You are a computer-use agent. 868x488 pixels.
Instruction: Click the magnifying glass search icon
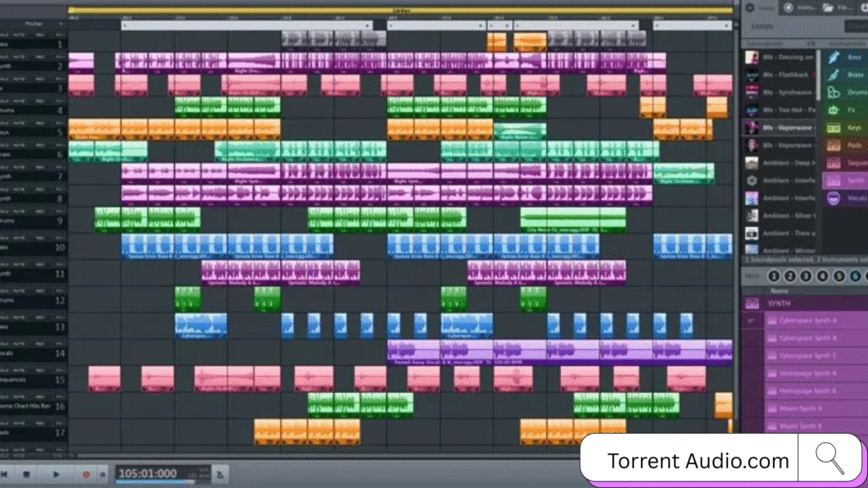coord(829,458)
